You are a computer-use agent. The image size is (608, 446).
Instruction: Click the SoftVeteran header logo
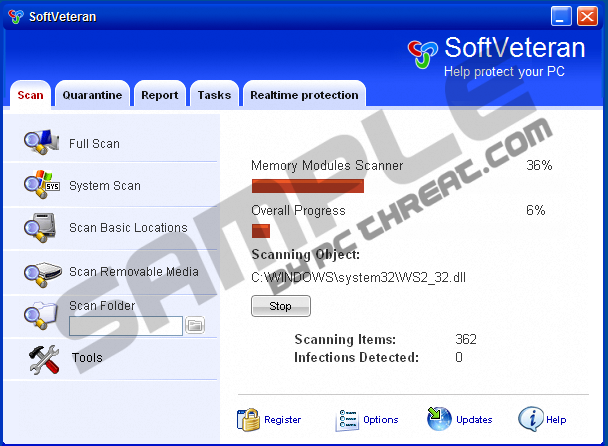[423, 54]
